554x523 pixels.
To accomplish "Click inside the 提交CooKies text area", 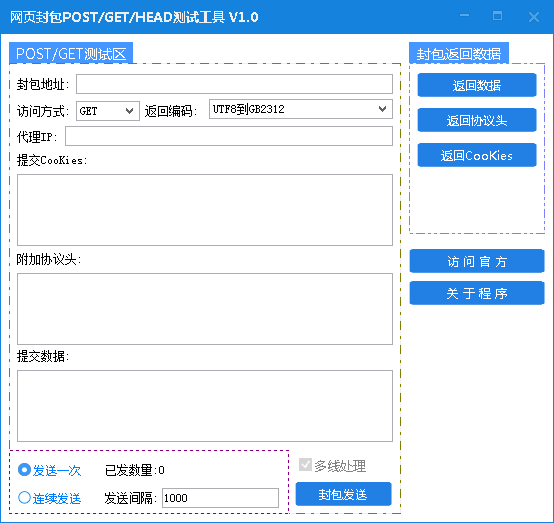I will point(205,210).
